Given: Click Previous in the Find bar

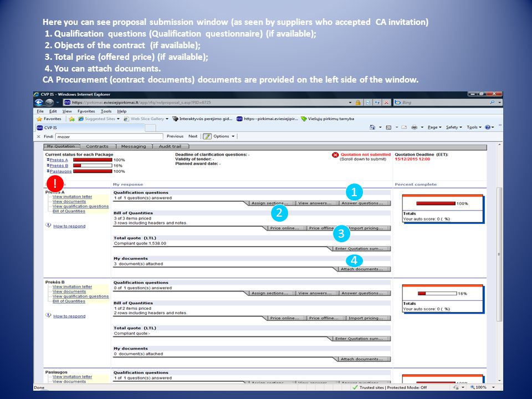Looking at the screenshot, I should click(x=175, y=136).
